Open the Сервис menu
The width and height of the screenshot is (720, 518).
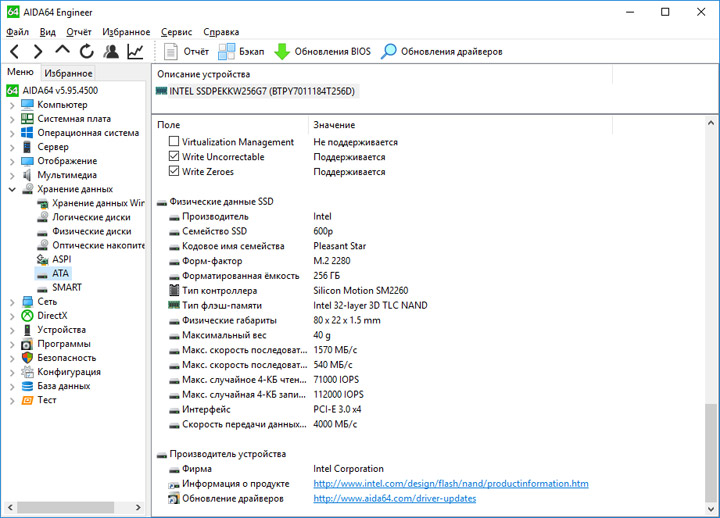pos(176,32)
